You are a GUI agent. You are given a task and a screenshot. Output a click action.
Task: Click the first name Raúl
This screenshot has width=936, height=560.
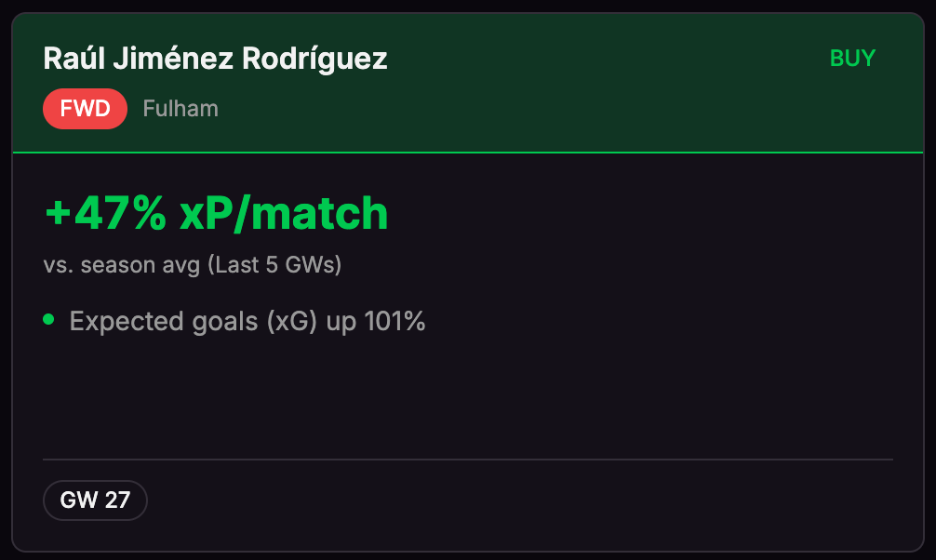[74, 60]
